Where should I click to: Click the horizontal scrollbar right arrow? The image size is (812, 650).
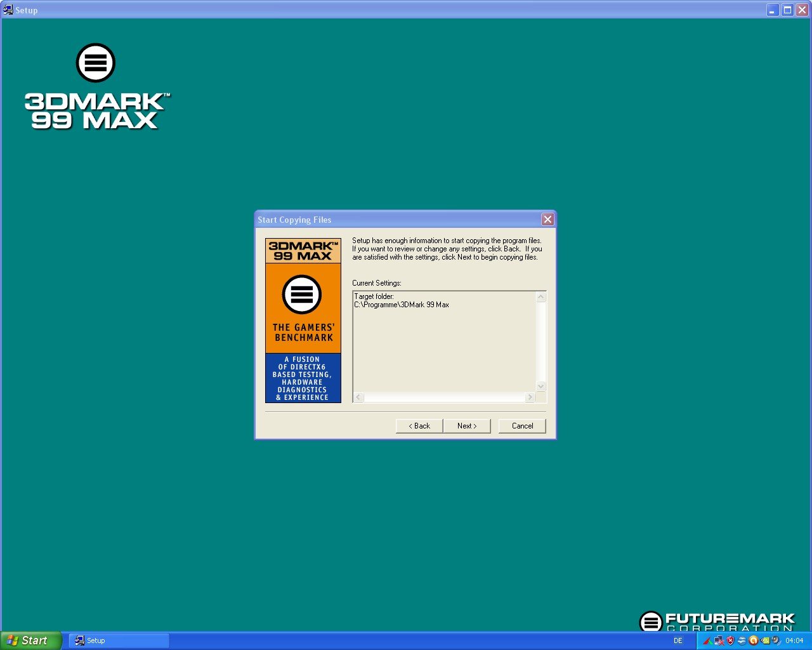click(x=530, y=397)
